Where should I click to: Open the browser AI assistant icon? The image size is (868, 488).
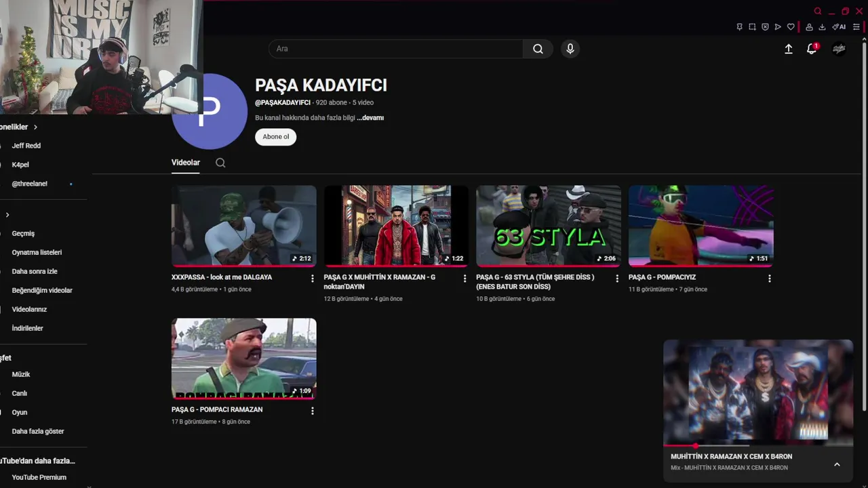(839, 27)
